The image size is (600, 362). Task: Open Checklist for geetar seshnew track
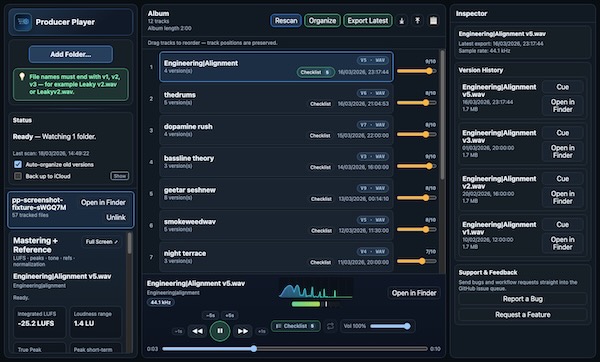click(x=320, y=199)
